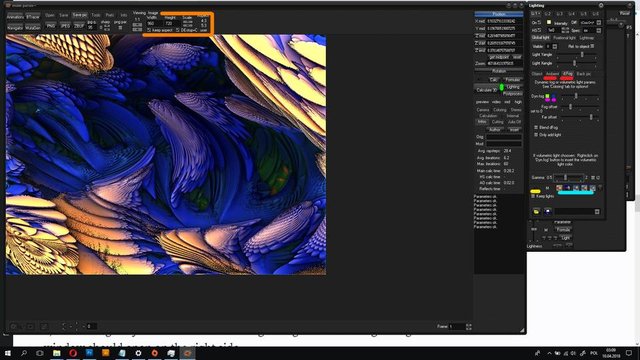Adjust the Light Yangle slider
640x360 pixels.
582,55
